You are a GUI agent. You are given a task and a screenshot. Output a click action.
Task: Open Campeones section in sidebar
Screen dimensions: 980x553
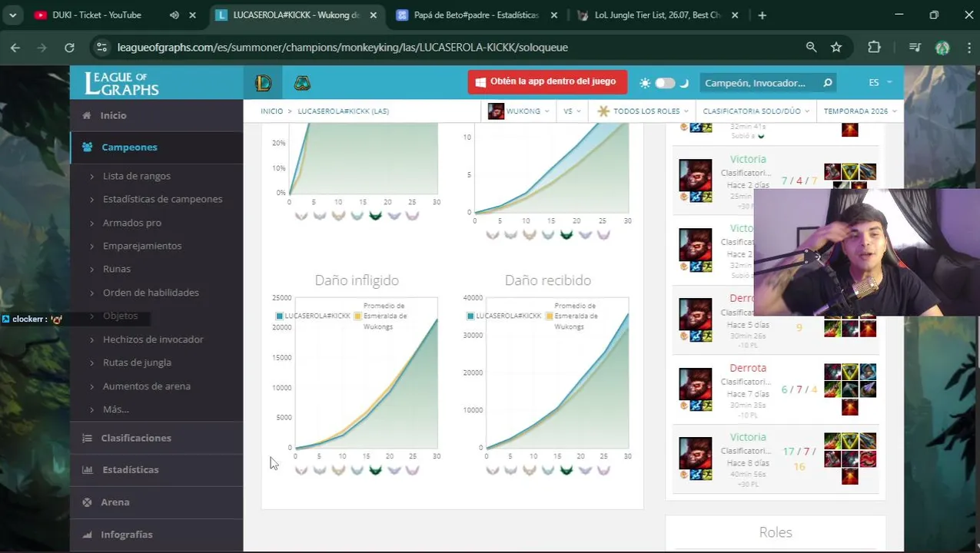tap(157, 147)
